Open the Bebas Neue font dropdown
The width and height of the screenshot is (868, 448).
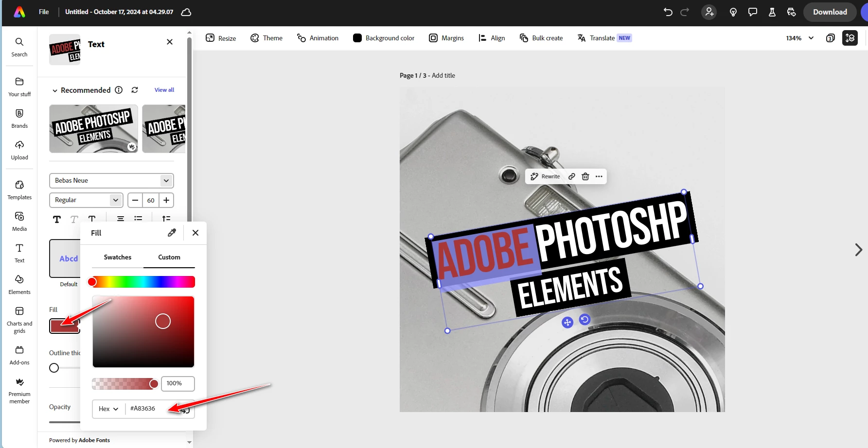click(x=111, y=180)
